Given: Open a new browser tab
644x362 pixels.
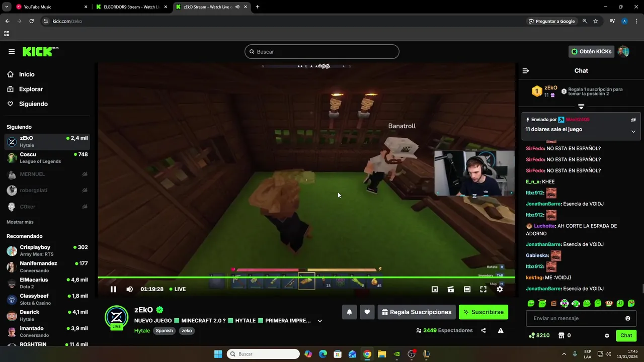Looking at the screenshot, I should [x=258, y=7].
